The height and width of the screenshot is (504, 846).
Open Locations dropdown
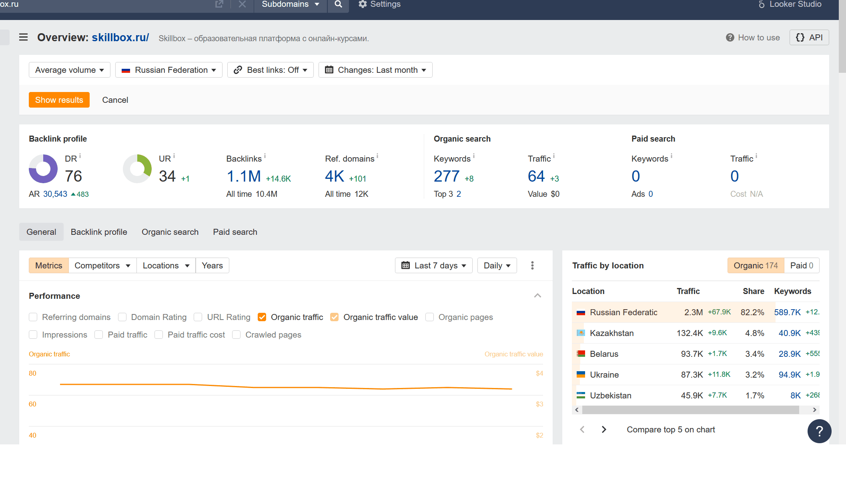(x=166, y=266)
